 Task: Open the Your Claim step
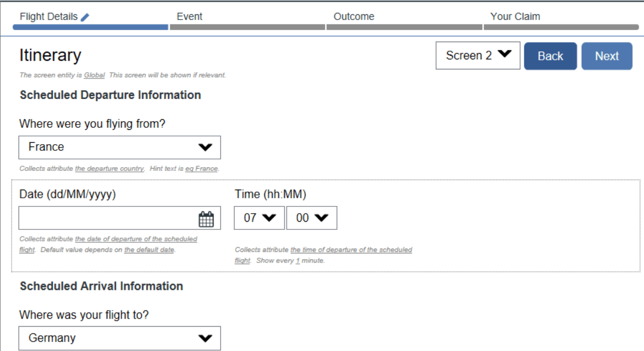(515, 16)
